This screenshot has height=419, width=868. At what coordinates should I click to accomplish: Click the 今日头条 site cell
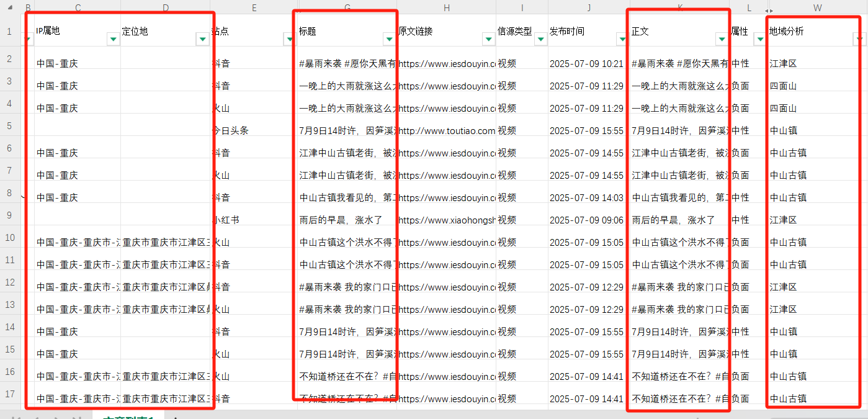coord(231,130)
